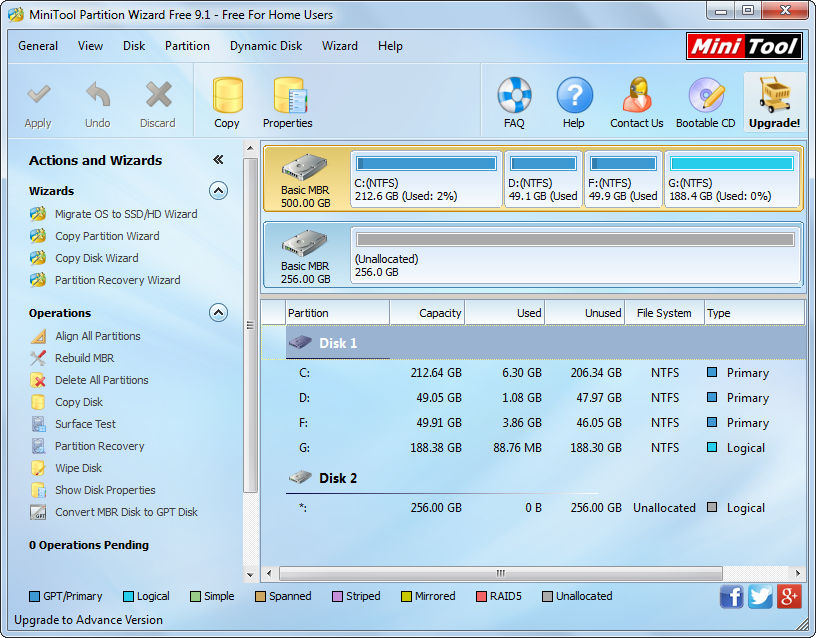Start the Copy Partition Wizard

point(107,236)
